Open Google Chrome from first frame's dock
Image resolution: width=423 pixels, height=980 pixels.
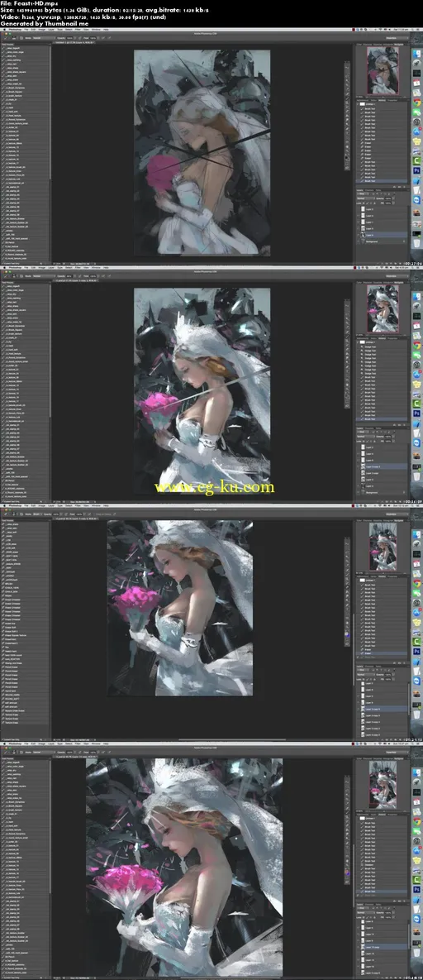pyautogui.click(x=416, y=103)
